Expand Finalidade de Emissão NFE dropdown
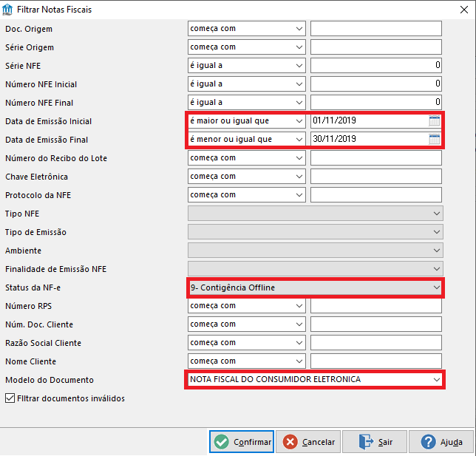The width and height of the screenshot is (476, 456). pyautogui.click(x=316, y=269)
